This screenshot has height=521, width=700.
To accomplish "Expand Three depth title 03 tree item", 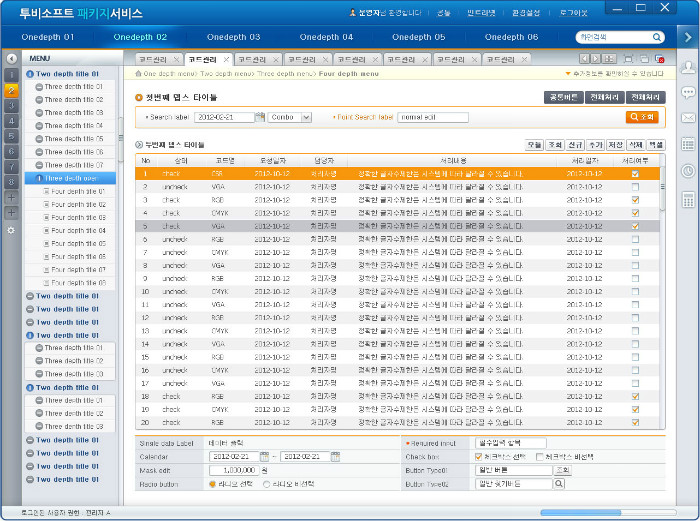I will tap(39, 113).
